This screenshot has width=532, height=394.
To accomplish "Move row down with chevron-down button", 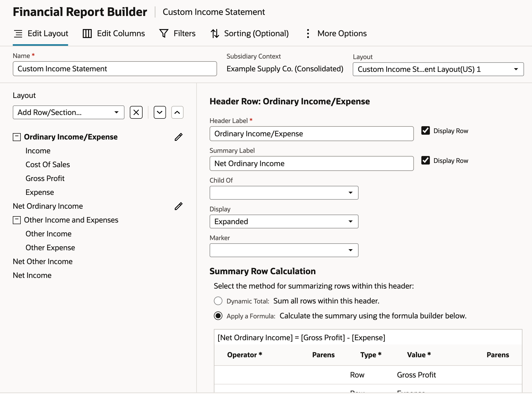I will click(x=160, y=112).
